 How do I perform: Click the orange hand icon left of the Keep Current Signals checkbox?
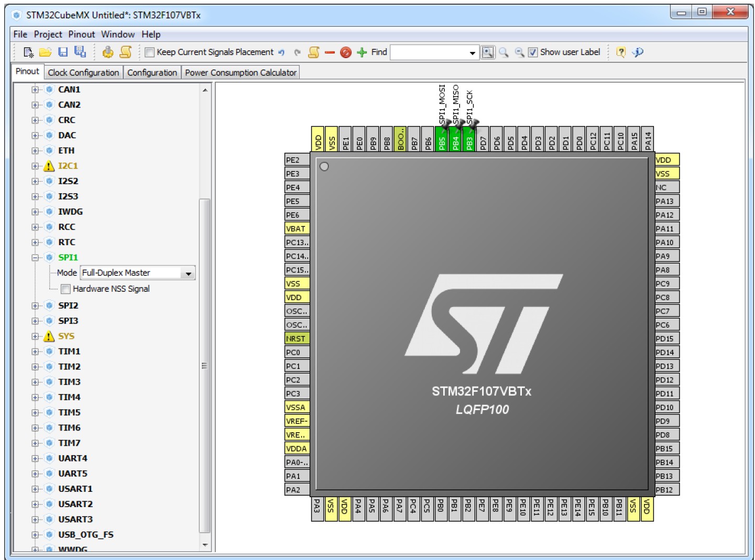pyautogui.click(x=108, y=52)
